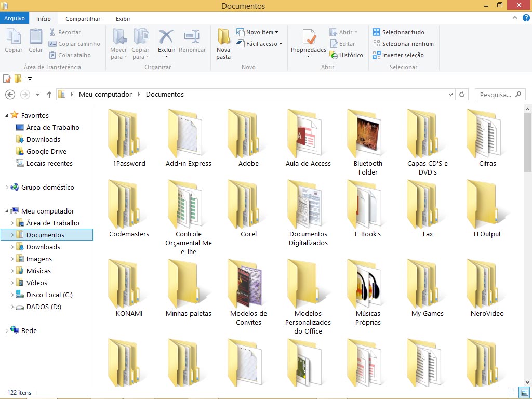
Task: Click Selecionar tudo in ribbon
Action: (403, 32)
